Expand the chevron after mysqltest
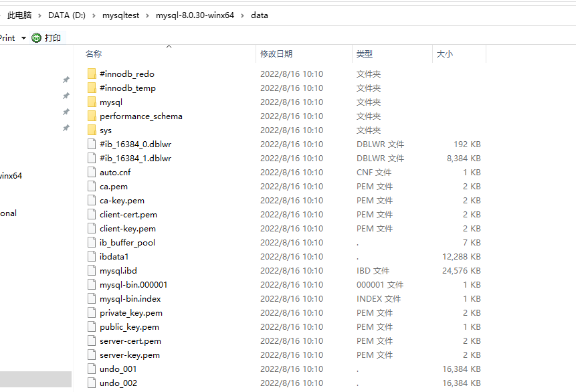The image size is (576, 392). [148, 15]
